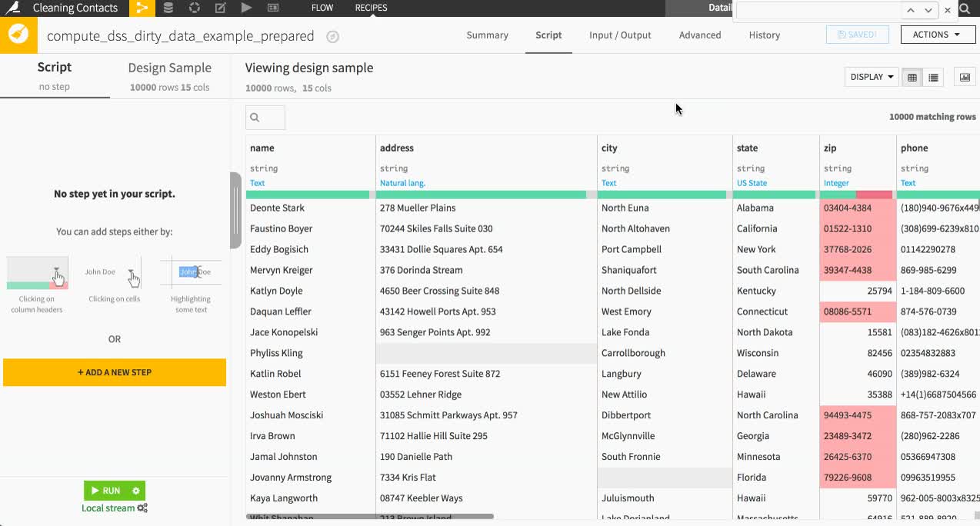Open the RECIPES menu

371,8
